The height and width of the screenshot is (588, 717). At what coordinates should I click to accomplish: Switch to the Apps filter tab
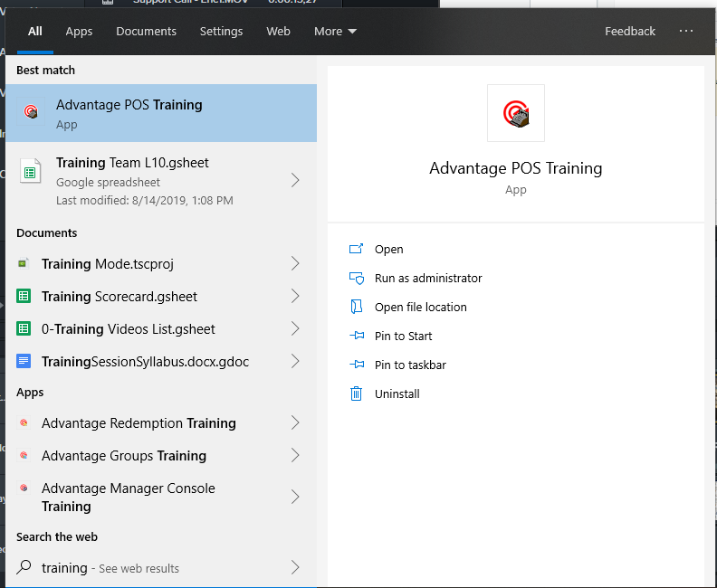click(x=79, y=31)
